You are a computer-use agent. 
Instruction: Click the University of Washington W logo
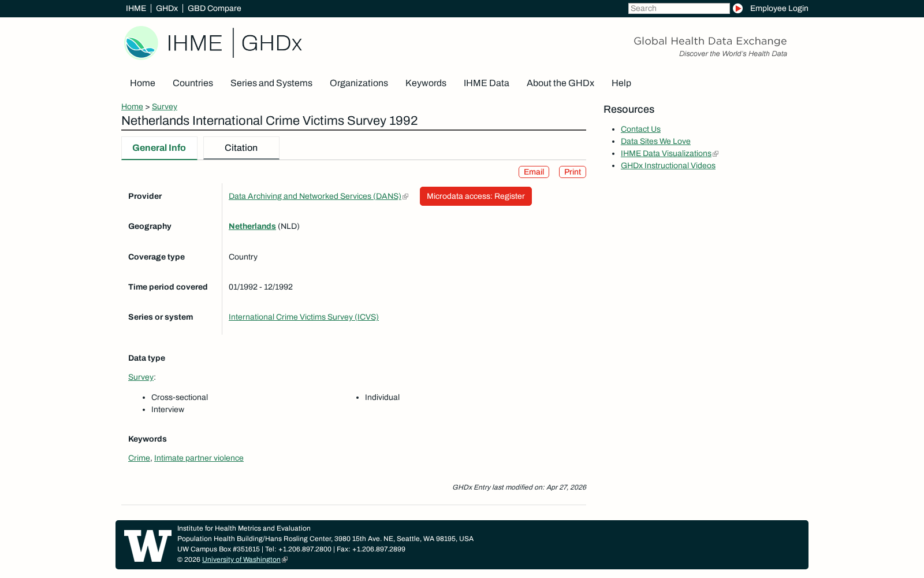148,546
